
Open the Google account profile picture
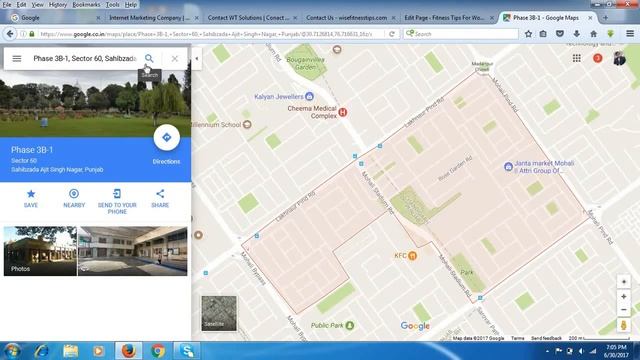[x=619, y=58]
